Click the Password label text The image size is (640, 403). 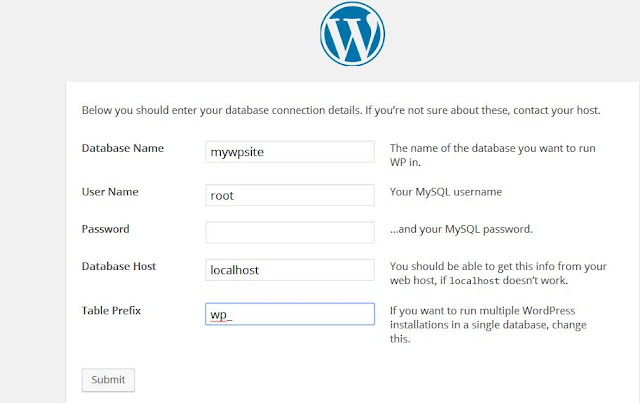tap(105, 229)
